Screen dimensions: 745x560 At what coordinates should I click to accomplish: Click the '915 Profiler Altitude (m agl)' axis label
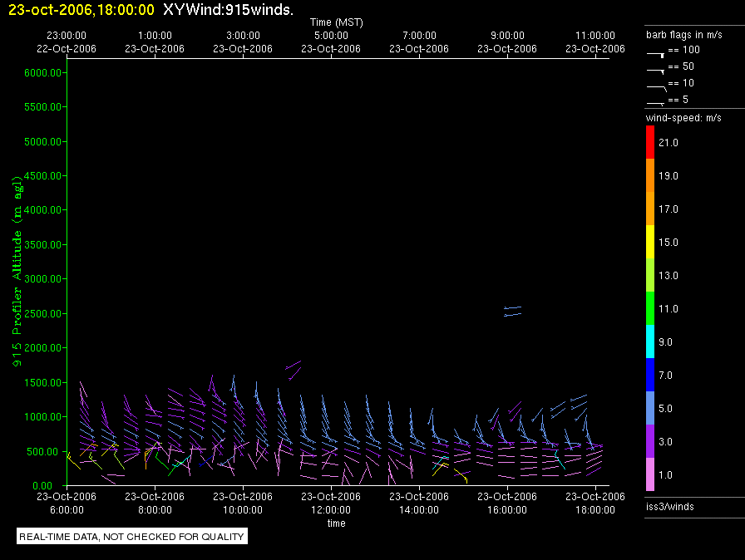point(17,278)
